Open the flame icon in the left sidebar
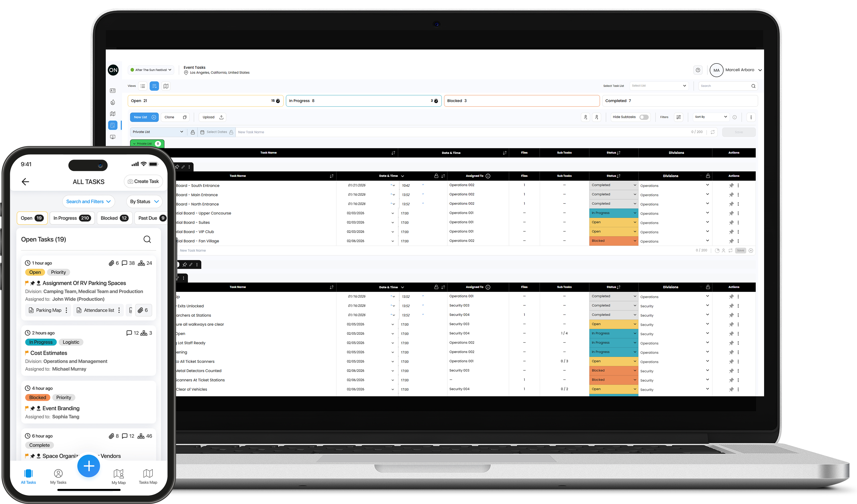This screenshot has height=504, width=857. (113, 102)
